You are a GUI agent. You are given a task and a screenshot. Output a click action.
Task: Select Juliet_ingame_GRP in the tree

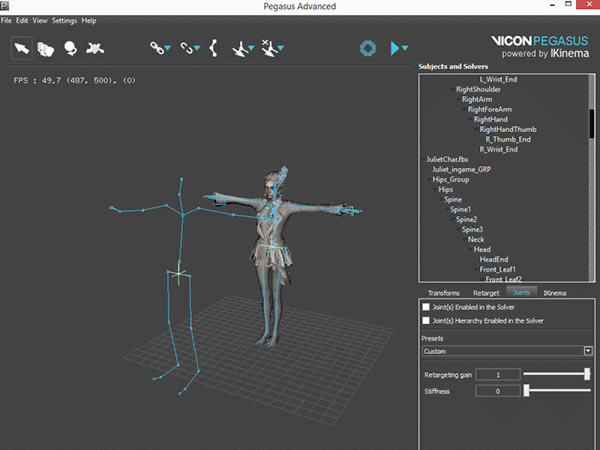click(461, 169)
